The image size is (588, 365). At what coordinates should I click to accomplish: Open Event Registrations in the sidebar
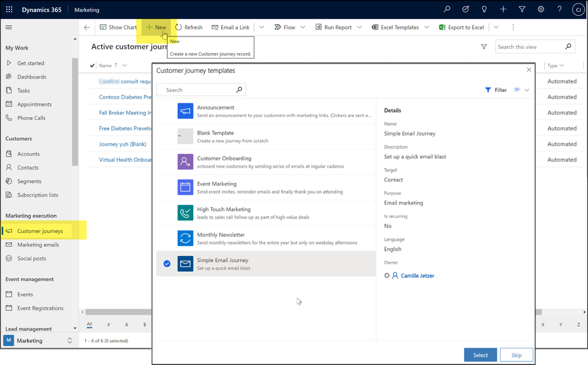pos(40,308)
